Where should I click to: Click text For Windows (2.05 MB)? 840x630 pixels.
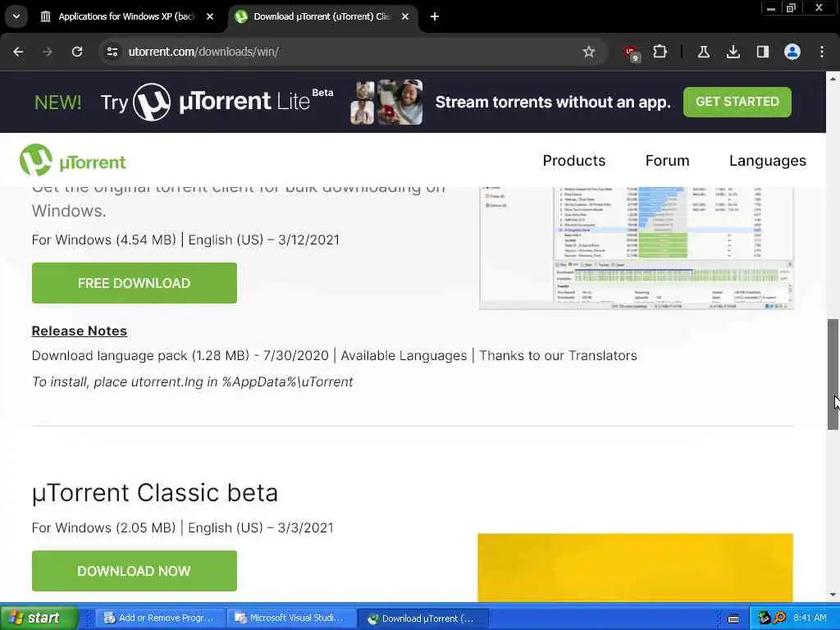coord(103,527)
